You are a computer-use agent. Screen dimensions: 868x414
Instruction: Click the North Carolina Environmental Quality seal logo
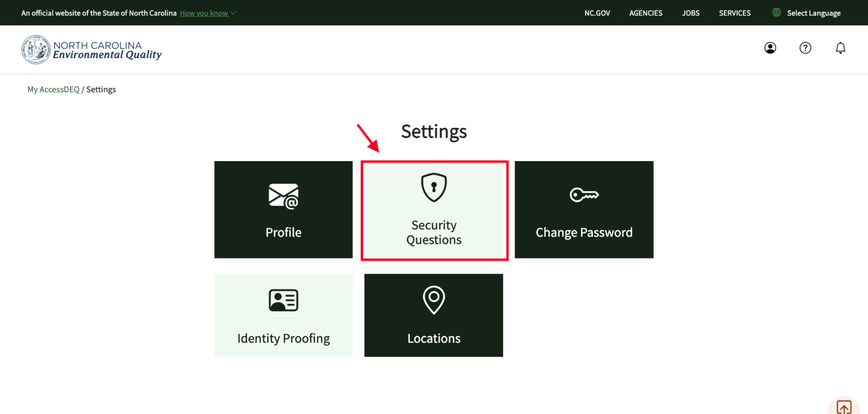(36, 50)
